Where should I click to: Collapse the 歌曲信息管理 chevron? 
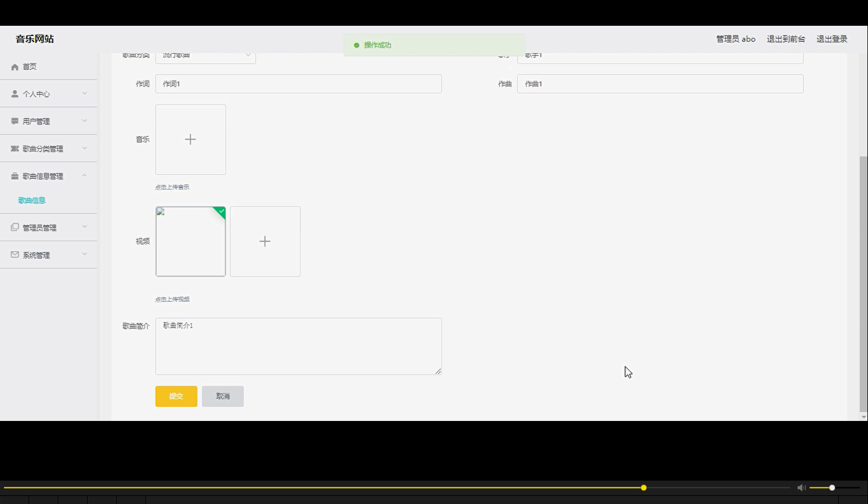[85, 175]
